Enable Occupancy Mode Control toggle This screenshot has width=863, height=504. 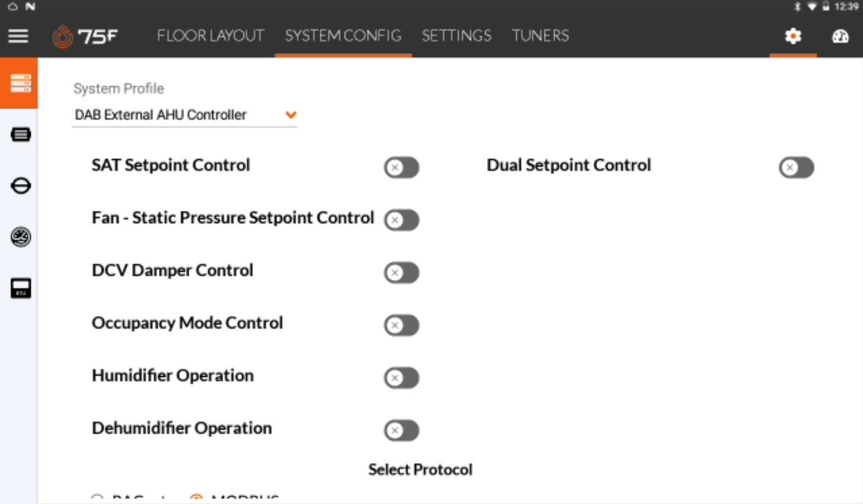[401, 325]
